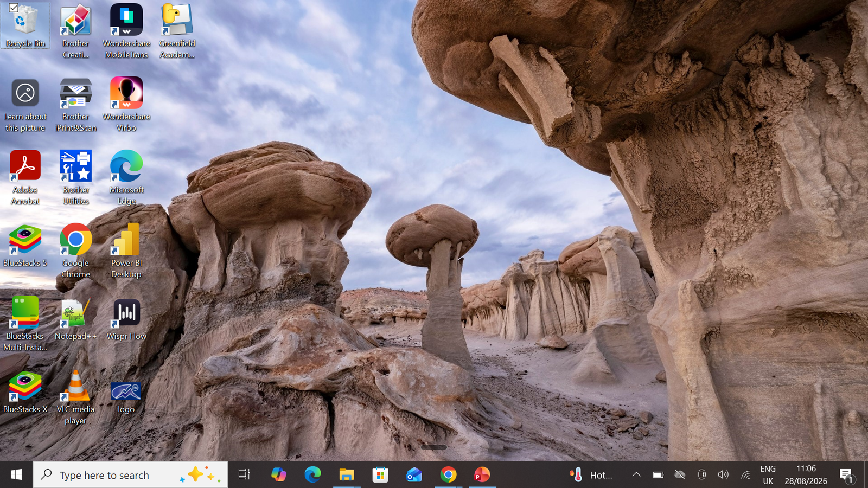868x488 pixels.
Task: Click the search highlights sparkle icon
Action: 200,475
